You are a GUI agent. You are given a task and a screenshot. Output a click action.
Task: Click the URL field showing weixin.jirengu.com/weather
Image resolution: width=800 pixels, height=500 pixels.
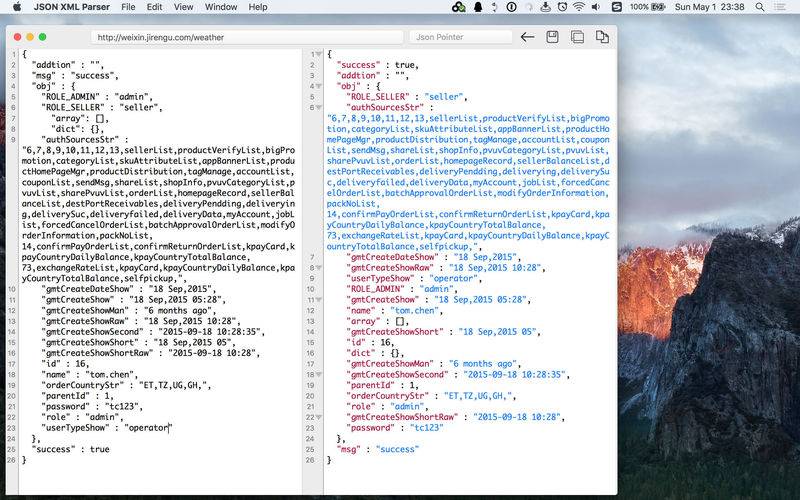[x=247, y=37]
